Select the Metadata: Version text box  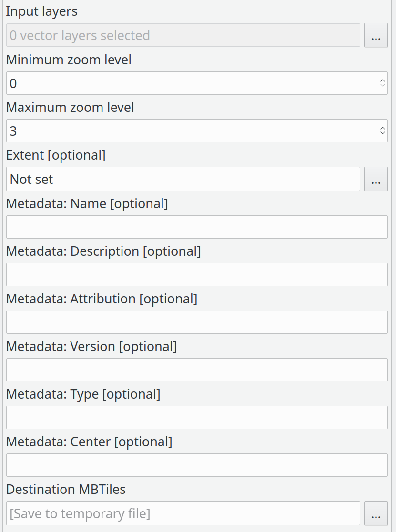(x=197, y=370)
